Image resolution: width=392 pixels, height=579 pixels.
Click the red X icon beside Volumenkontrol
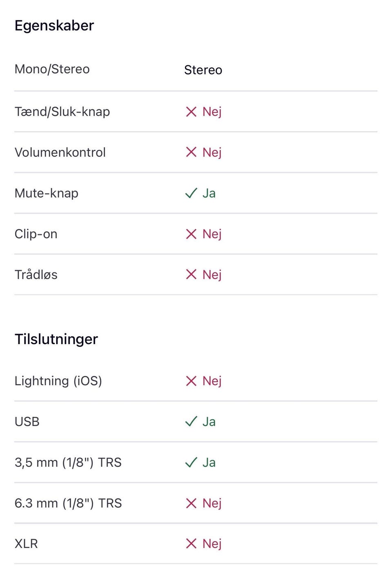pos(191,152)
